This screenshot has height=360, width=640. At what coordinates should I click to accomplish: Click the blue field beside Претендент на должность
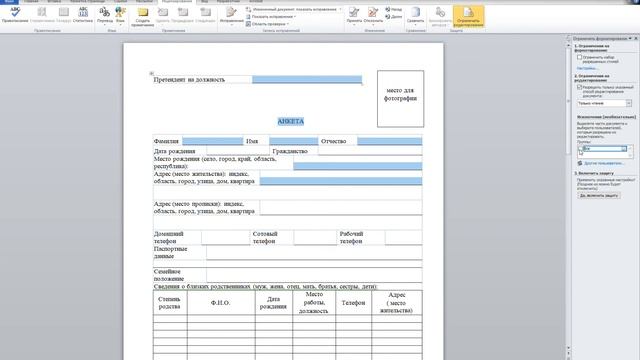click(x=307, y=80)
